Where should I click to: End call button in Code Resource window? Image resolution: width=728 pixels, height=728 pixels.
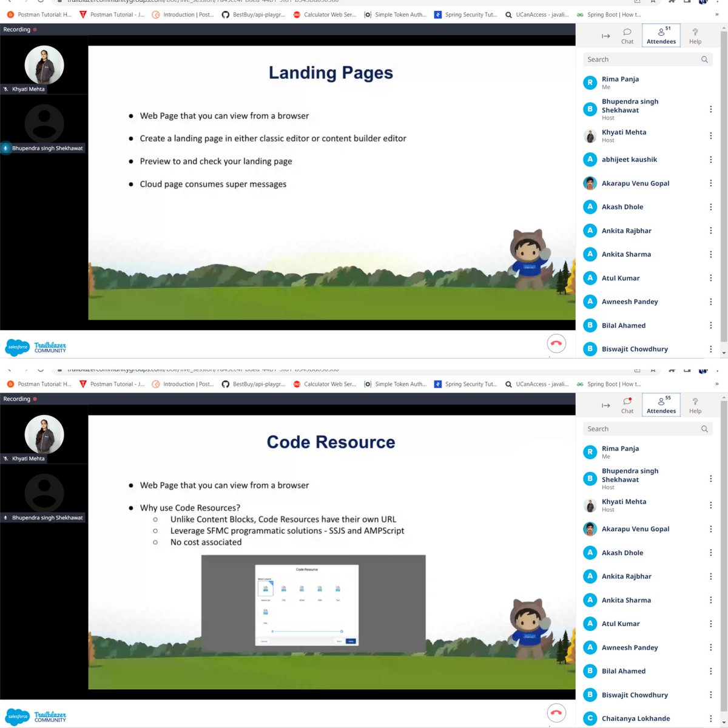tap(556, 713)
